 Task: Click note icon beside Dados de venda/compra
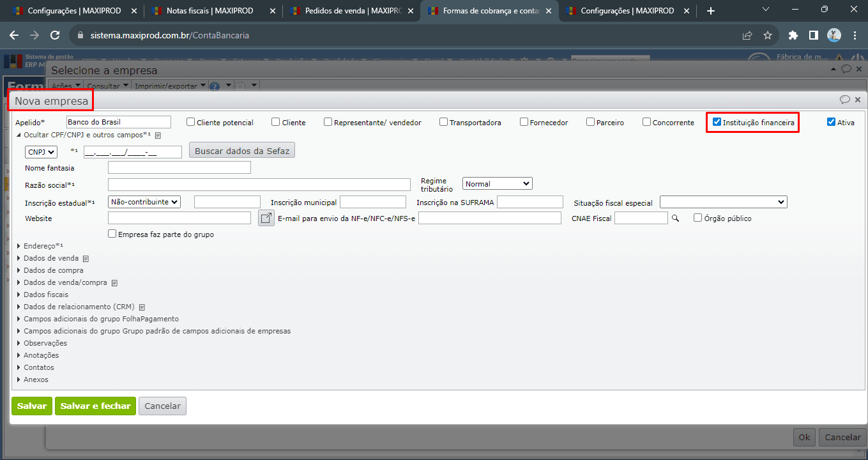(114, 283)
